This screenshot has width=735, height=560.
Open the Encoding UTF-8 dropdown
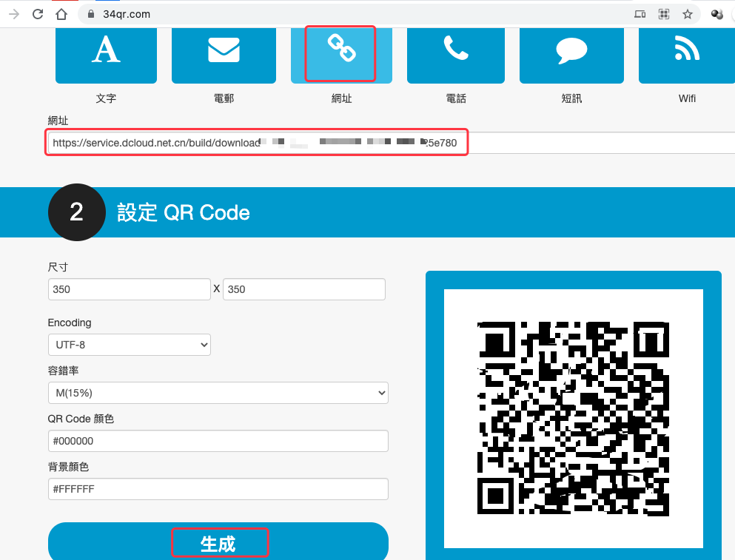130,345
